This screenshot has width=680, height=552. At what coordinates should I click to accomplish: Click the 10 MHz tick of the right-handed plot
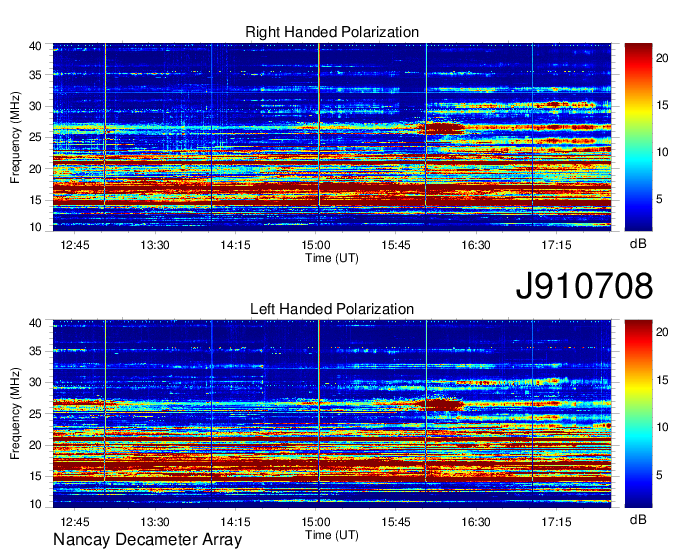click(x=35, y=226)
